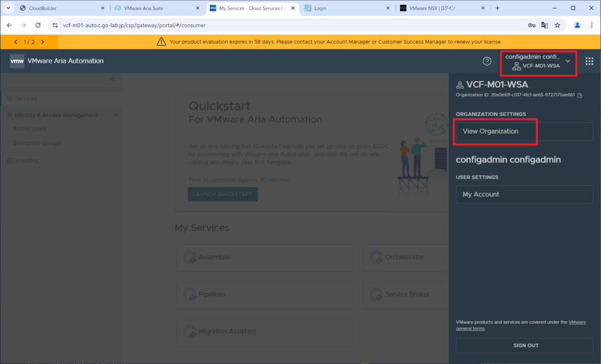Open the Pipelines service card
Viewport: 601px width, 364px height.
pyautogui.click(x=265, y=294)
